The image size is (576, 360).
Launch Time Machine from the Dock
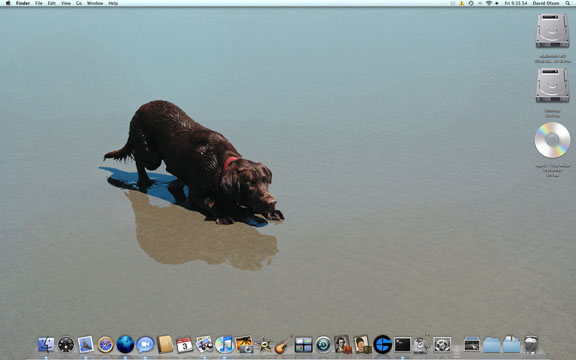coord(323,345)
